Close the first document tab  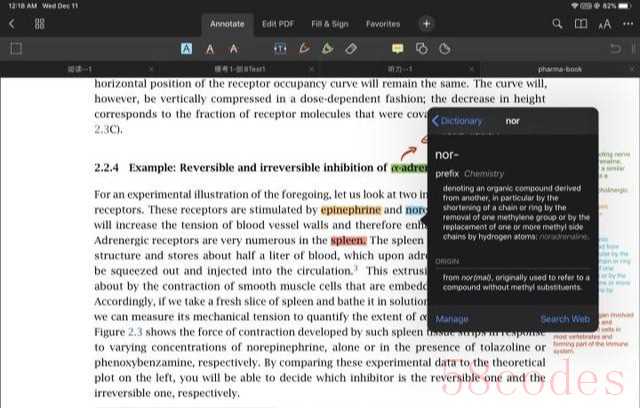pyautogui.click(x=151, y=69)
